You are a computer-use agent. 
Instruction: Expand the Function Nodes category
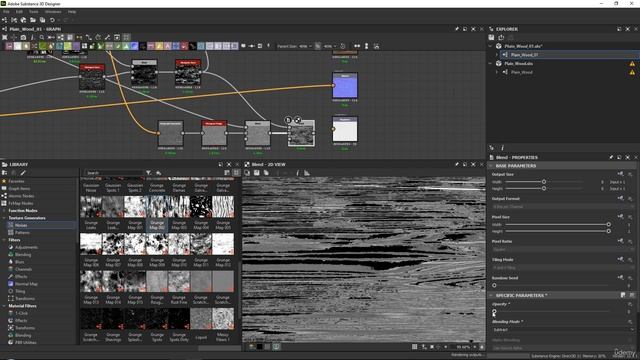tap(4, 211)
